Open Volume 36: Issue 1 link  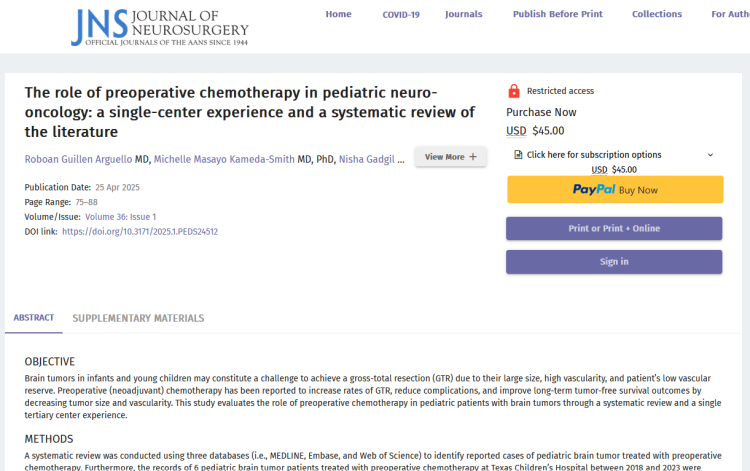coord(121,216)
